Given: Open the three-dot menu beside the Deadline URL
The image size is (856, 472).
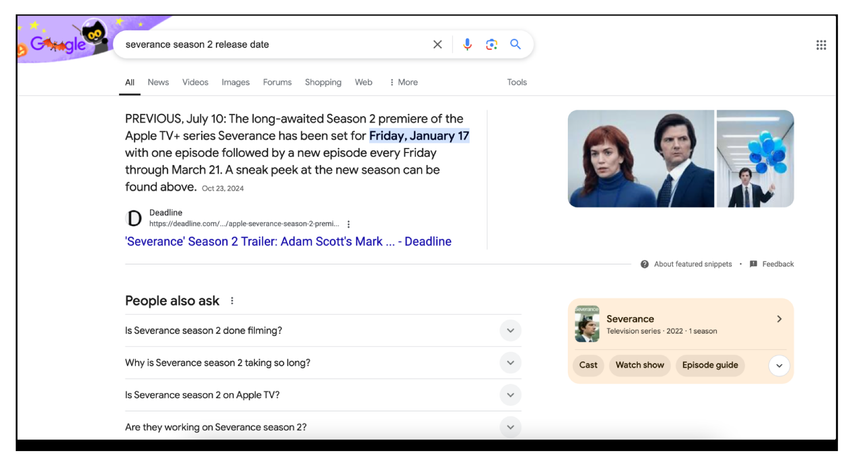Looking at the screenshot, I should 348,224.
